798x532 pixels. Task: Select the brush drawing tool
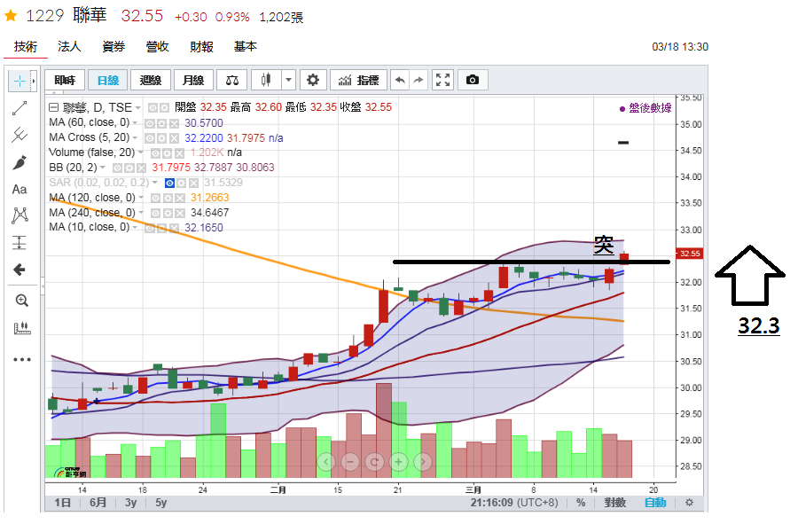point(20,162)
